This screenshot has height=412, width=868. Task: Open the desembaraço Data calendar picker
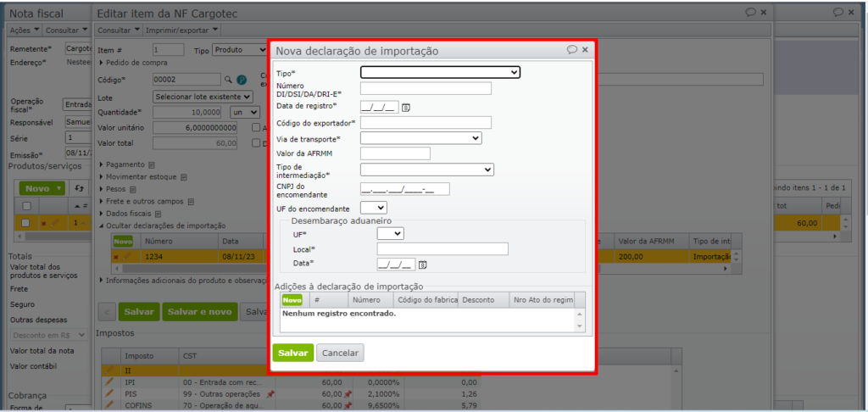click(422, 265)
